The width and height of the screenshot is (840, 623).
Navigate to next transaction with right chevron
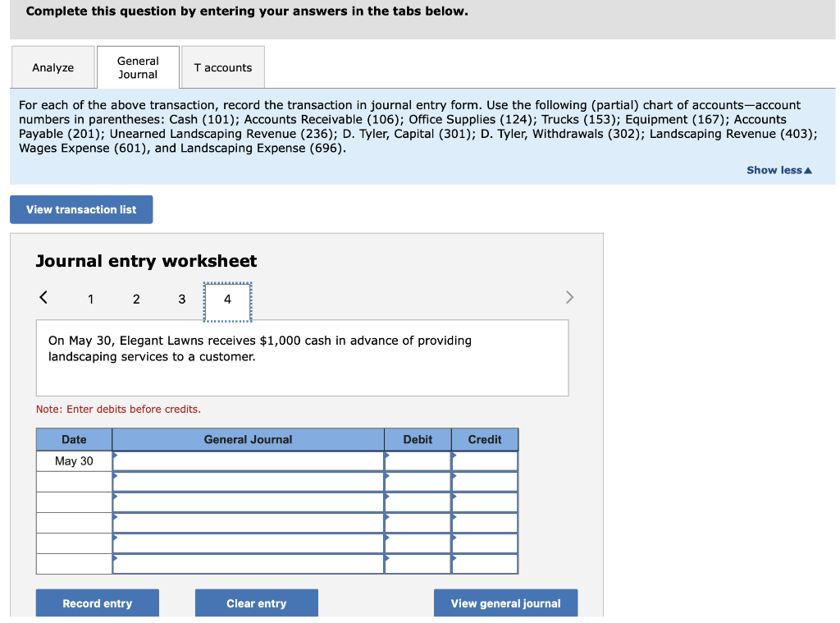click(569, 297)
